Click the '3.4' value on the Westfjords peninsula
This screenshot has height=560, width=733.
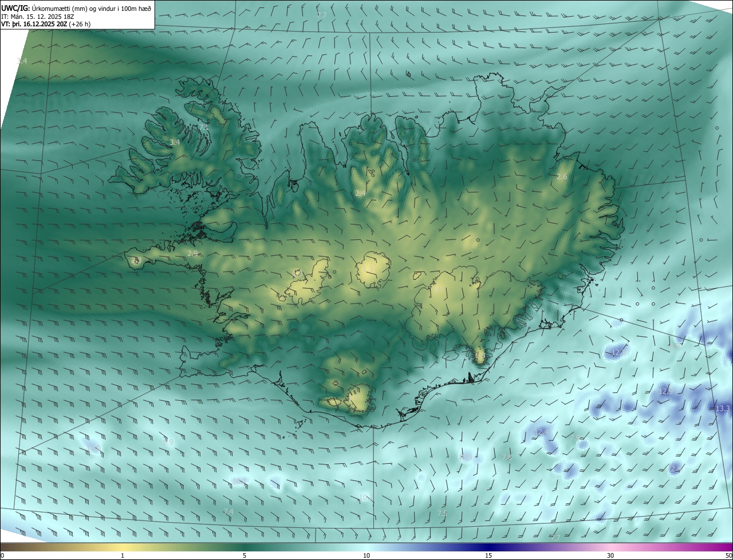[175, 142]
